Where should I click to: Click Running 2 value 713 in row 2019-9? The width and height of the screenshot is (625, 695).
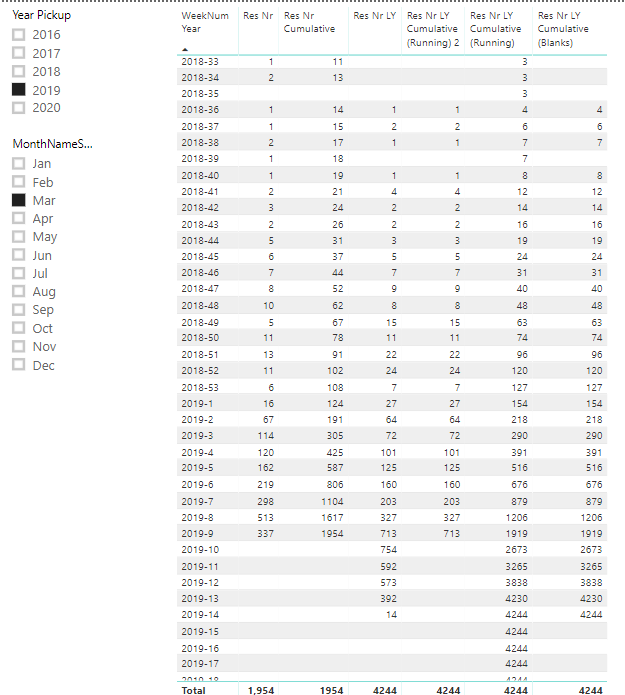coord(452,533)
